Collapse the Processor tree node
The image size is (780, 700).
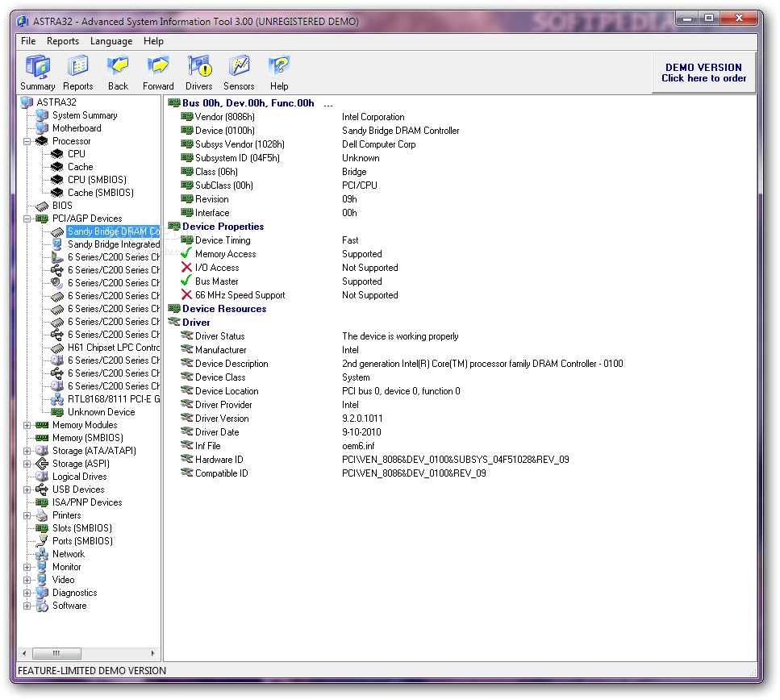[x=27, y=141]
